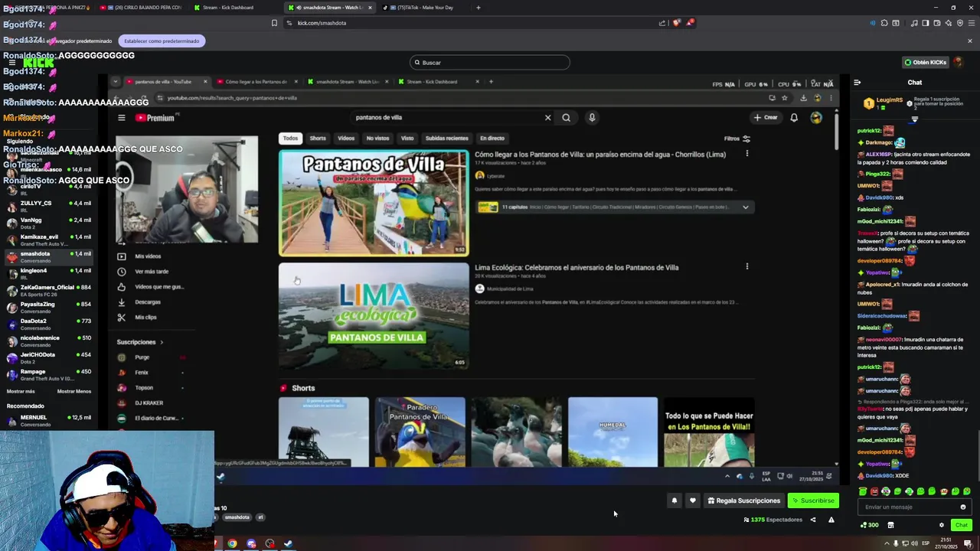The height and width of the screenshot is (551, 980).
Task: Bookmark the page with address bar icon
Action: click(x=274, y=23)
